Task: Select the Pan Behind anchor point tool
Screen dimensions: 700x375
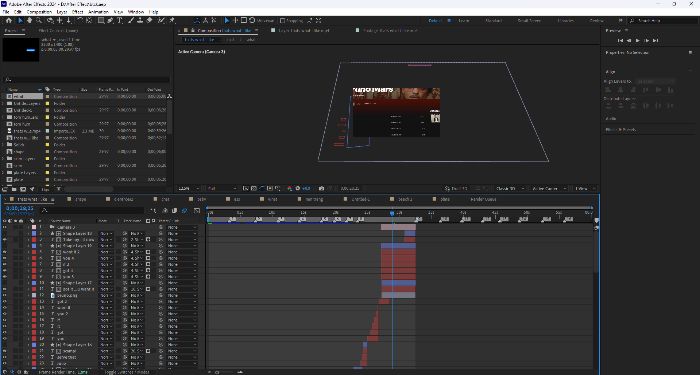Action: 89,21
